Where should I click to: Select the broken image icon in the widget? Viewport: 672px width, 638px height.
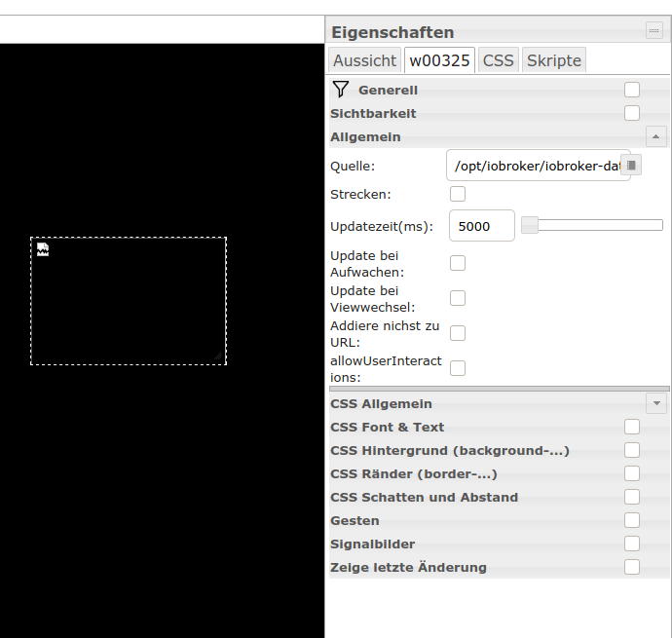coord(43,249)
